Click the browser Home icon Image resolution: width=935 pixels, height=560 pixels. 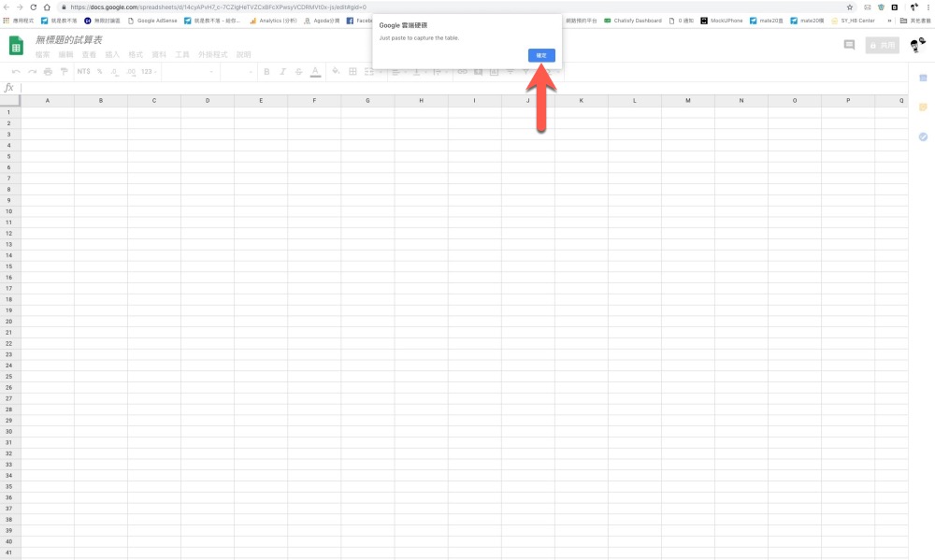pyautogui.click(x=47, y=7)
